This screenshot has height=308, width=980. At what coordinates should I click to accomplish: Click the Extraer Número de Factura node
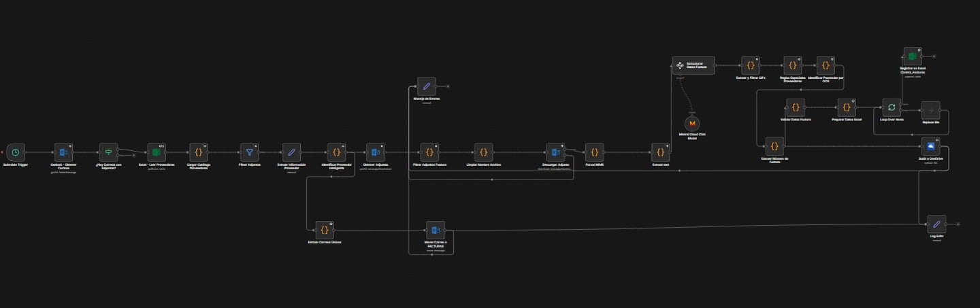[774, 146]
